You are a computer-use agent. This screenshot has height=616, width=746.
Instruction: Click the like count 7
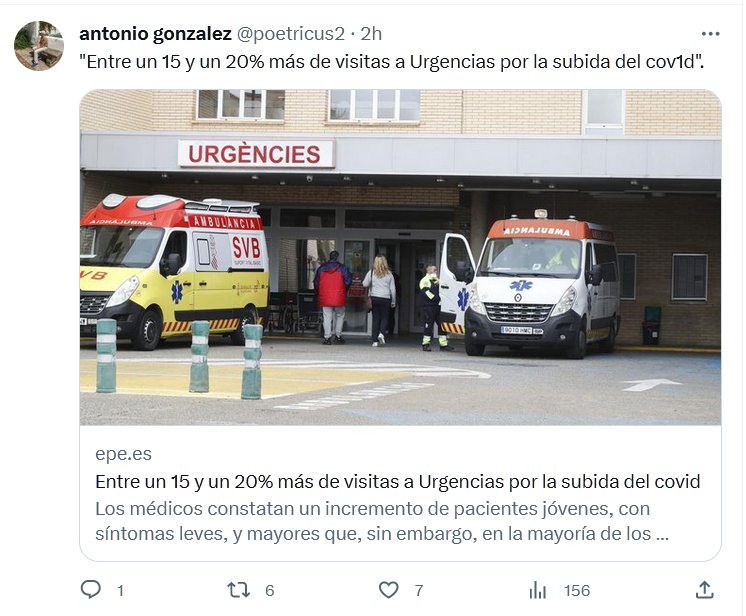click(419, 591)
